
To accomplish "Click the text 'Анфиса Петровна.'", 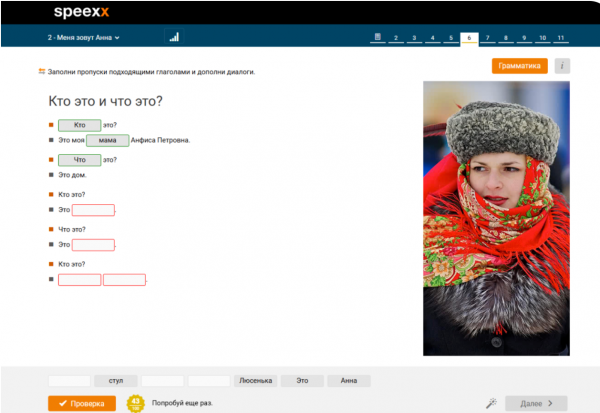I will click(x=160, y=140).
